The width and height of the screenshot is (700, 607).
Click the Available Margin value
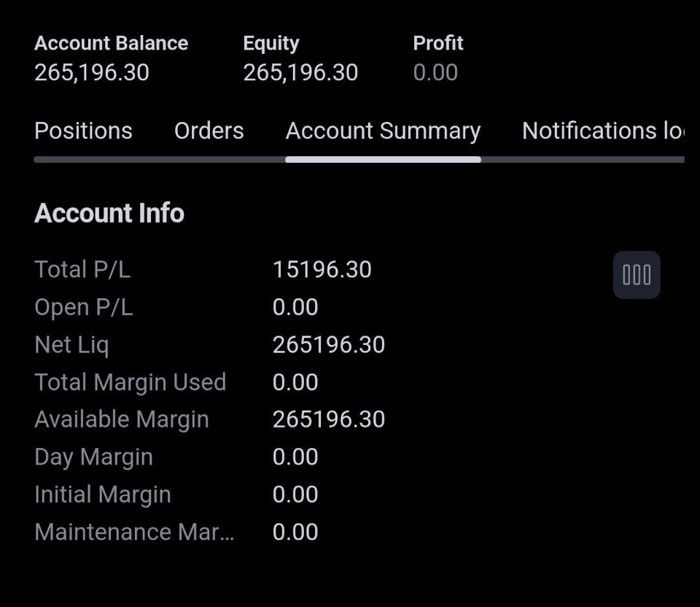329,420
